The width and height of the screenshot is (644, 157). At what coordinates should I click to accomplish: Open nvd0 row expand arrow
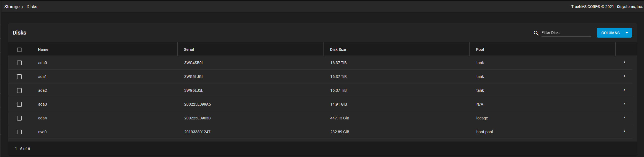pyautogui.click(x=624, y=132)
